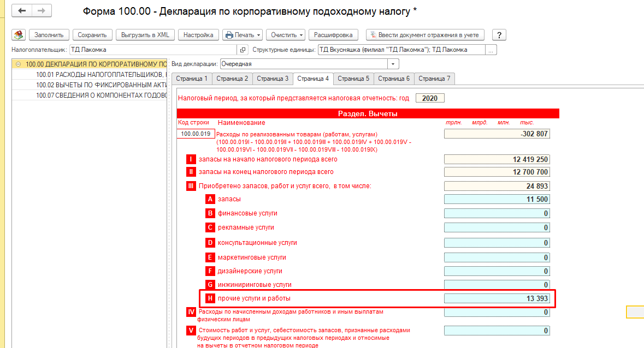Screen dimensions: 644x348
Task: Click the value field for row V
Action: pyautogui.click(x=497, y=331)
